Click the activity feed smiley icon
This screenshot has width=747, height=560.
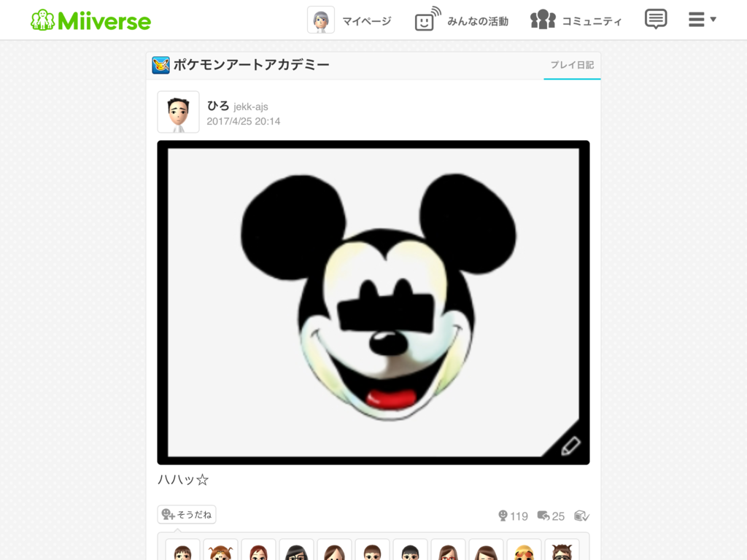[x=427, y=20]
